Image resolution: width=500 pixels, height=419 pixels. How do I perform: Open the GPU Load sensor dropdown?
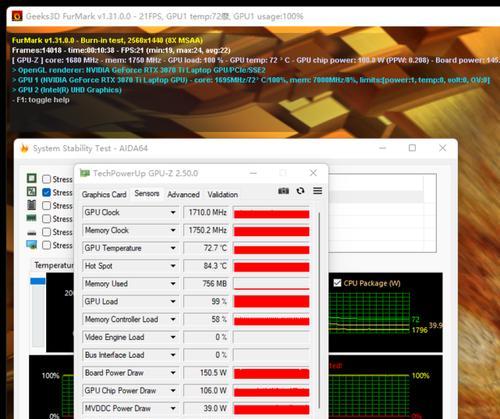click(x=173, y=301)
